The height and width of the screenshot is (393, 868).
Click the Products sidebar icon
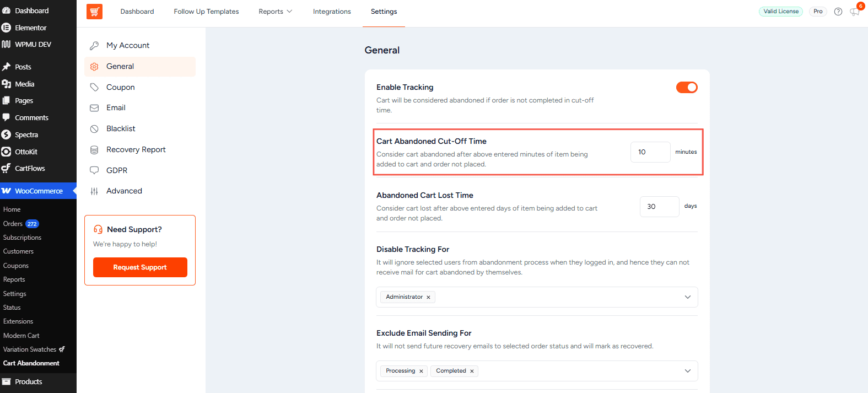point(6,381)
